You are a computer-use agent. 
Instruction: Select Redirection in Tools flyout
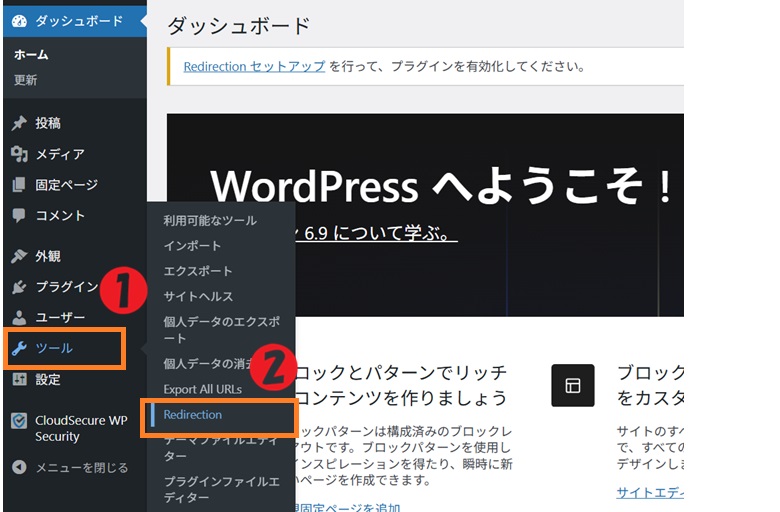pyautogui.click(x=193, y=414)
